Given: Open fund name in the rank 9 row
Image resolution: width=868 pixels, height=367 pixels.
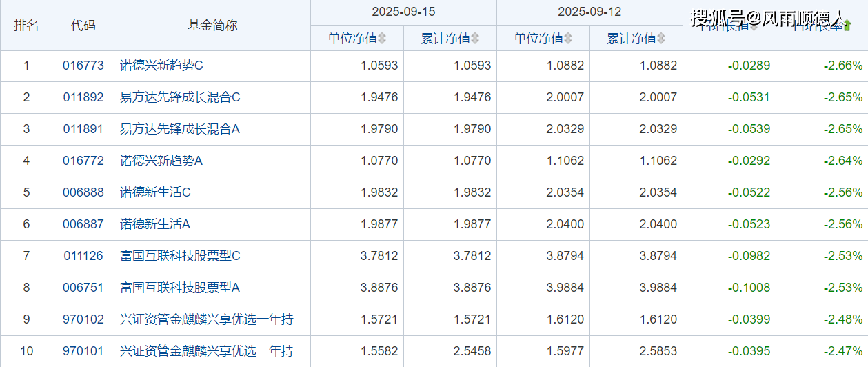Looking at the screenshot, I should click(x=207, y=319).
